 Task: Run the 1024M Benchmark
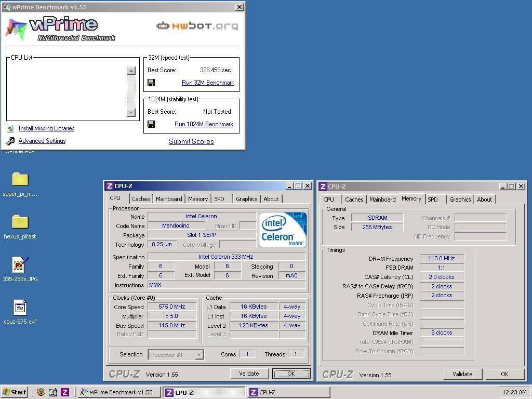click(x=204, y=124)
